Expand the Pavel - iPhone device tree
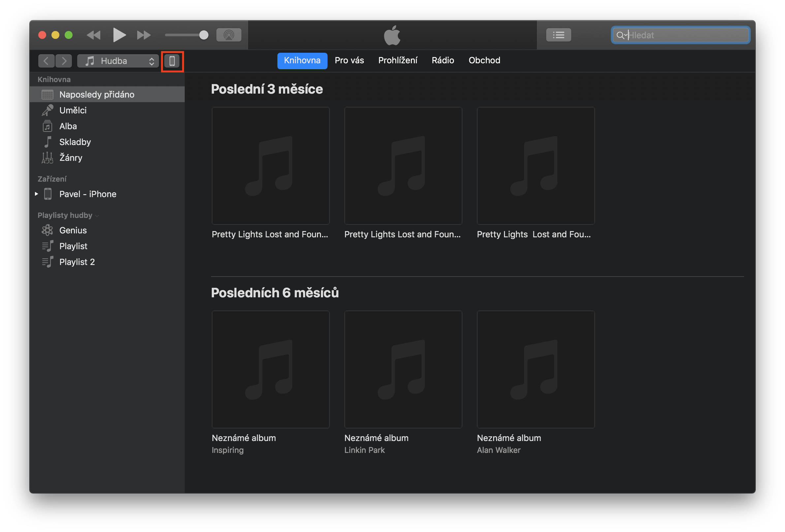Image resolution: width=785 pixels, height=532 pixels. coord(37,194)
